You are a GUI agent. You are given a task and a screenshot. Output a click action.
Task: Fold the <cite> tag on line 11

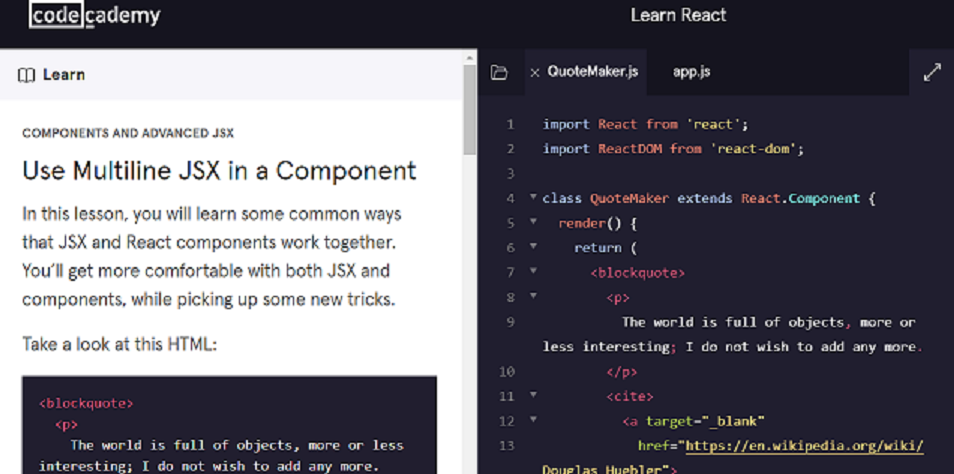point(533,395)
